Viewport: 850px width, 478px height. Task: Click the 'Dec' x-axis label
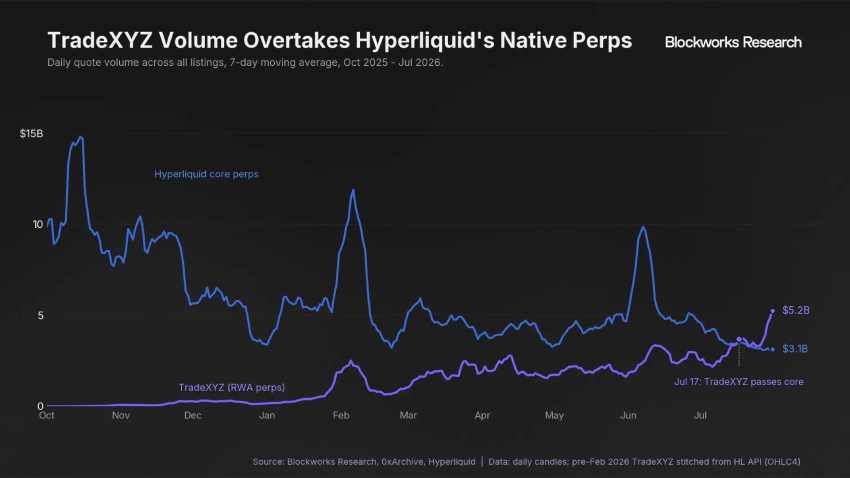192,416
